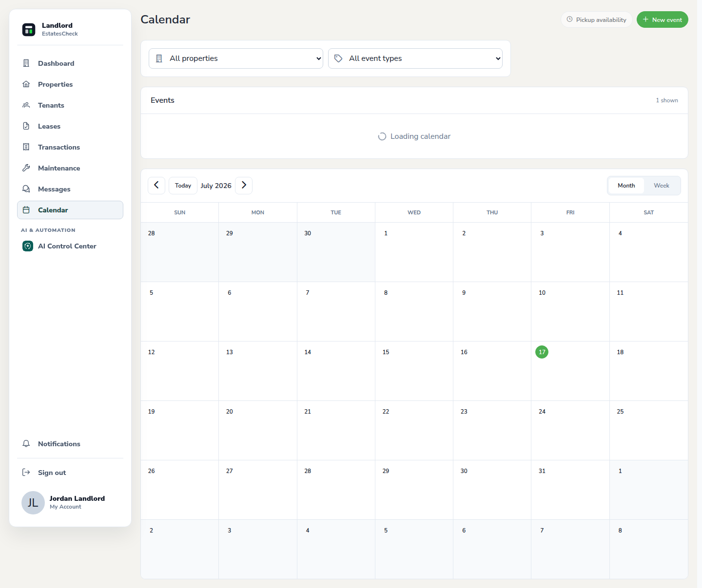Click the Transactions receipt icon
Image resolution: width=702 pixels, height=588 pixels.
point(26,147)
